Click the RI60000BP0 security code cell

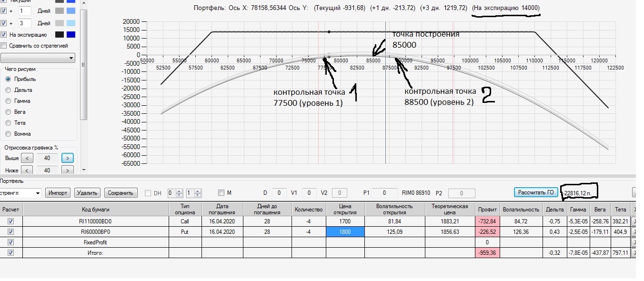pyautogui.click(x=96, y=232)
